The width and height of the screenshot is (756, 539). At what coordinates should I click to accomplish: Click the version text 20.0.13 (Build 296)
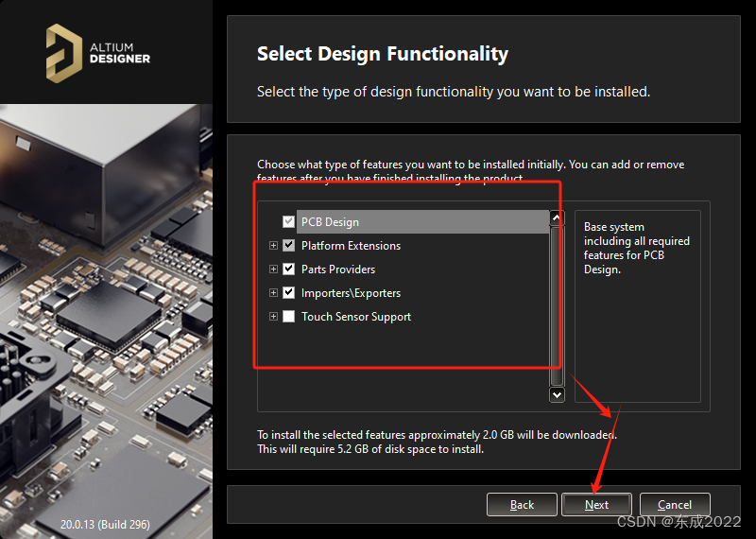(x=105, y=524)
